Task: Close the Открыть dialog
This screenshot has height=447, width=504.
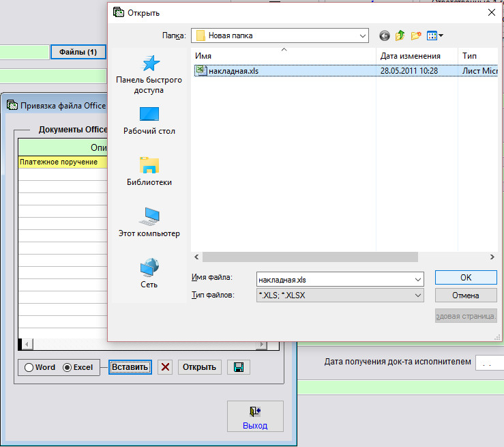Action: 492,12
